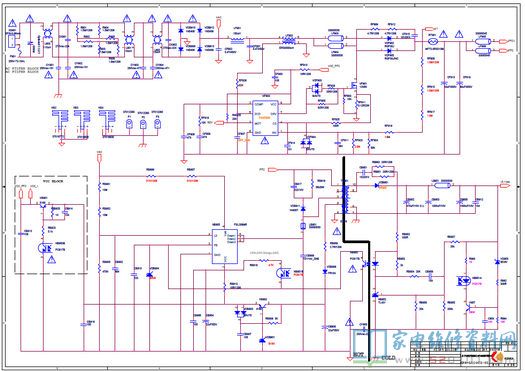The width and height of the screenshot is (525, 371).
Task: Select the FSL206MR IC block
Action: [224, 246]
